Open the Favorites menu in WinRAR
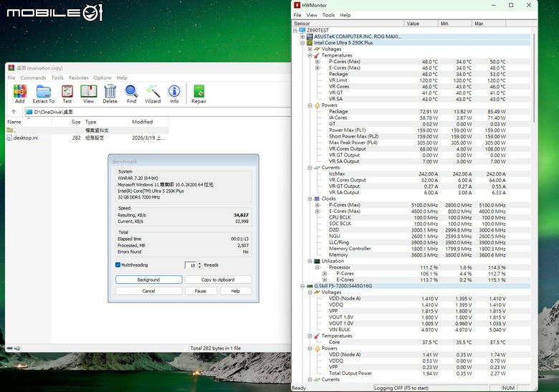Screen dimensions: 559x392 pyautogui.click(x=78, y=77)
